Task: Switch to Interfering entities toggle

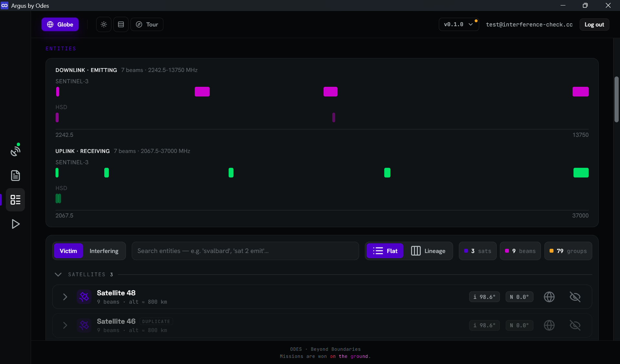Action: click(104, 251)
